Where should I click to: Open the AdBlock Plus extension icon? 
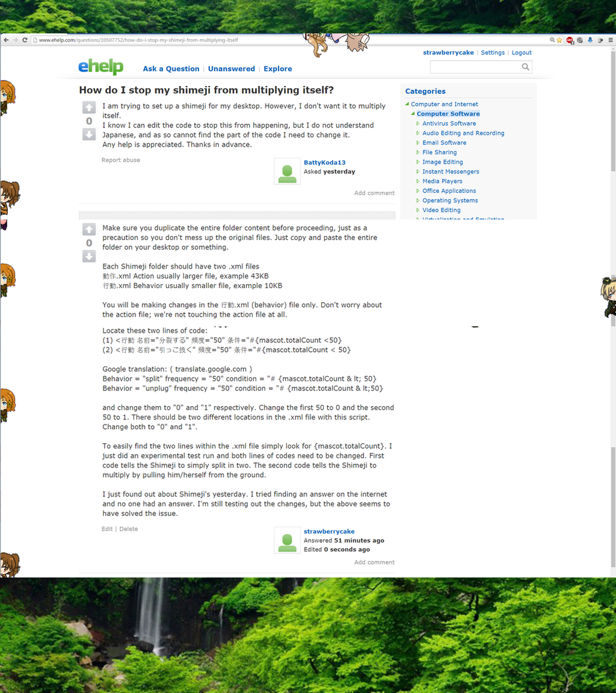coord(570,40)
